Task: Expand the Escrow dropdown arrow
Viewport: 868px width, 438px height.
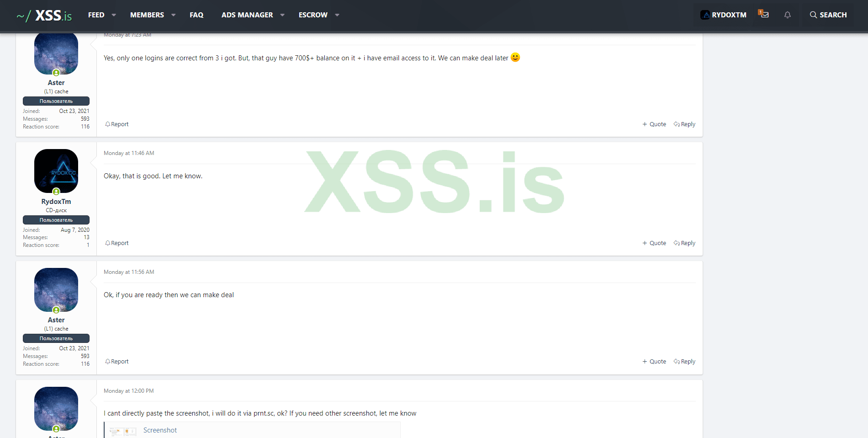Action: click(337, 15)
